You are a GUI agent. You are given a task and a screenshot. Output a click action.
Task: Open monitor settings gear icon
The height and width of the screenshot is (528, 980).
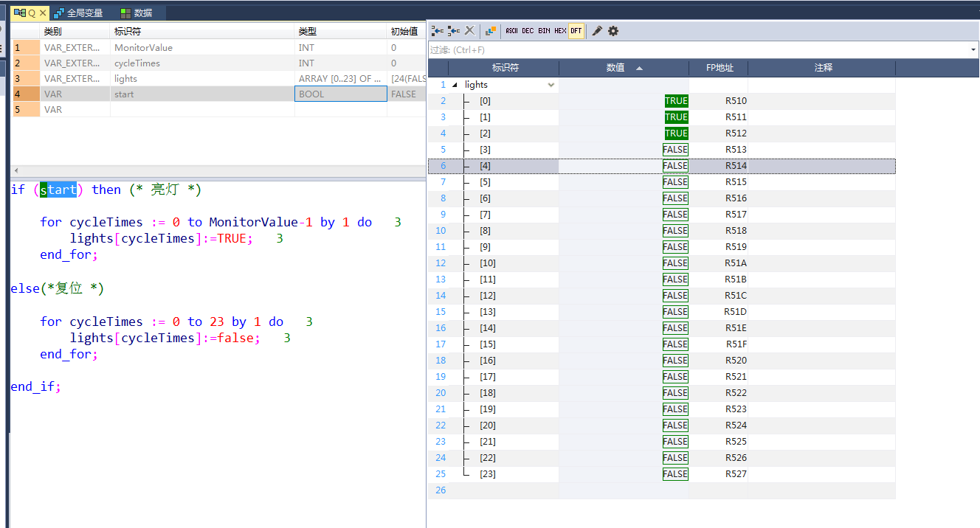613,31
